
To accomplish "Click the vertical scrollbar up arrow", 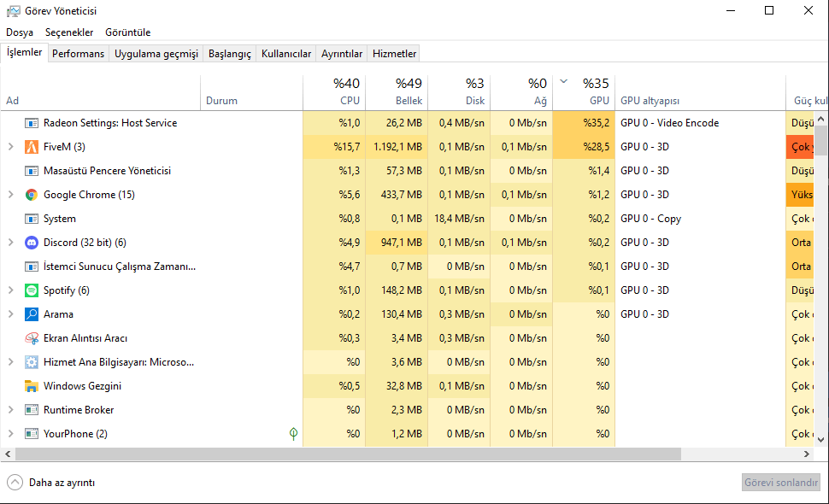I will [x=820, y=120].
